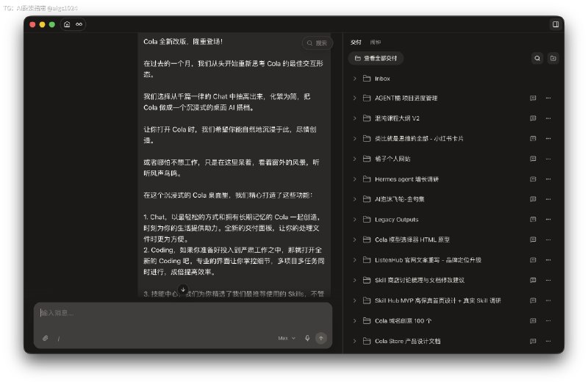Viewport: 588px width, 385px height.
Task: Click the message heading Cola 全新改版,隆重登场!
Action: coord(183,42)
